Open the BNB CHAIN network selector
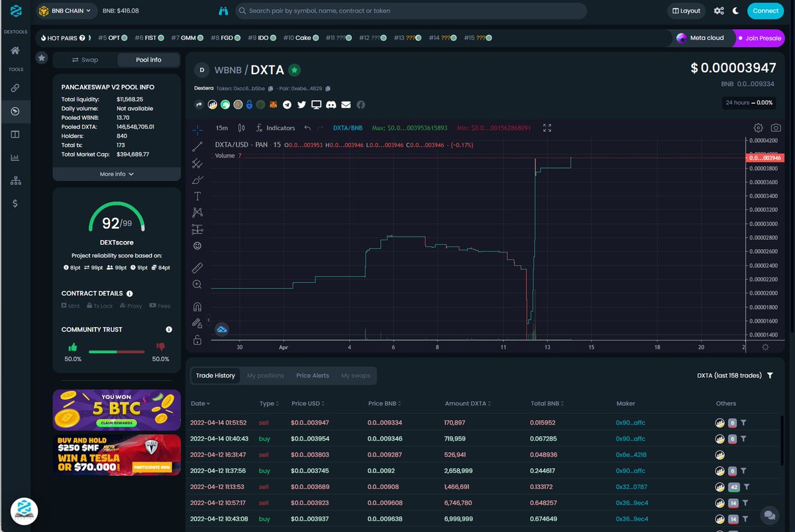The height and width of the screenshot is (532, 795). pyautogui.click(x=66, y=11)
